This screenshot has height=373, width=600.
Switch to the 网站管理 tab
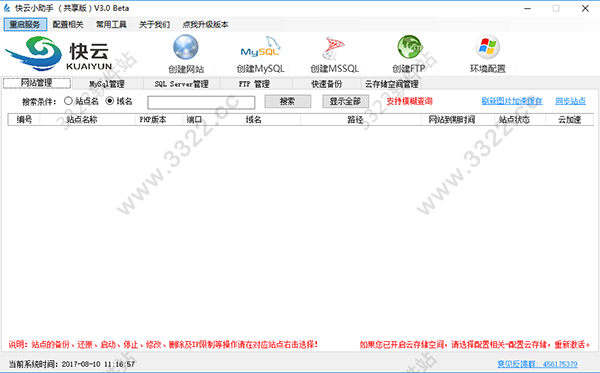point(37,83)
